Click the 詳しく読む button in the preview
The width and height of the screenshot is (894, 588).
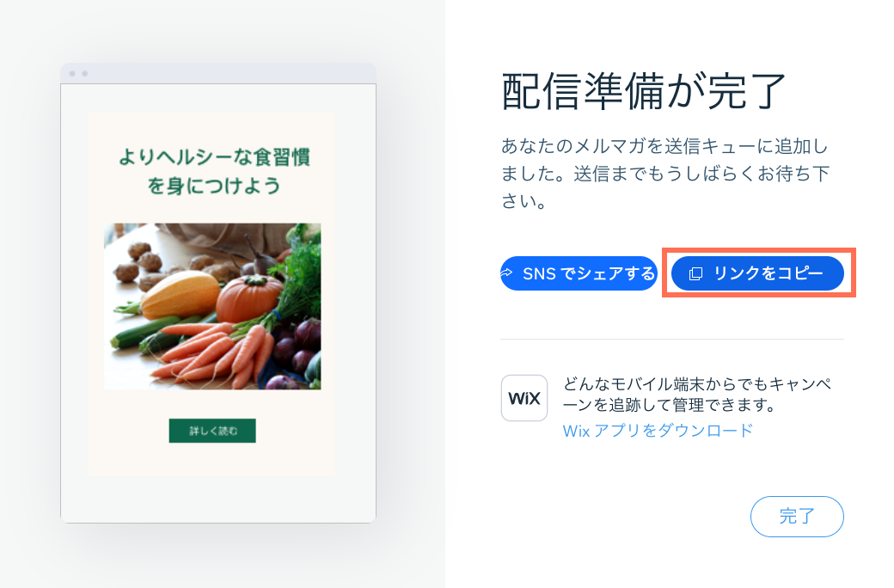[x=211, y=431]
